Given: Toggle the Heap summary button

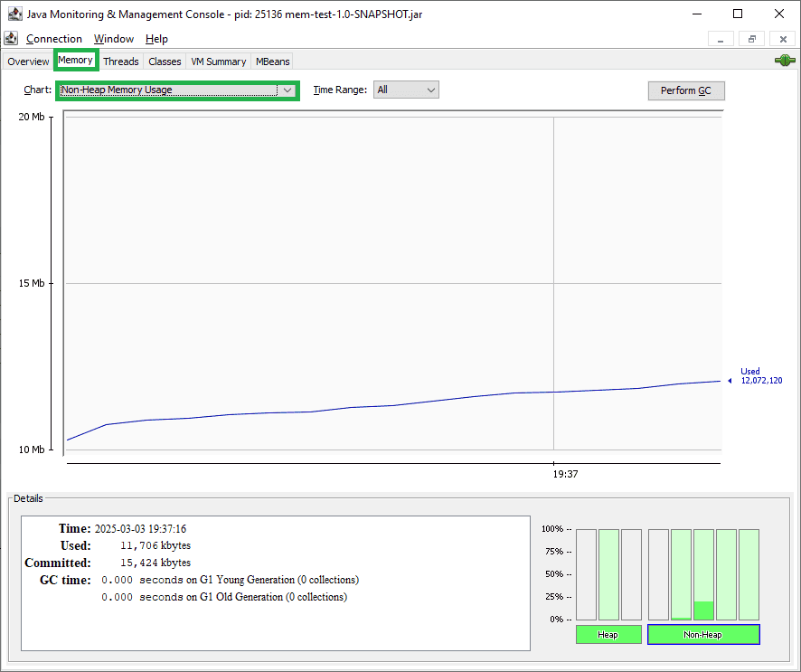Looking at the screenshot, I should coord(608,634).
